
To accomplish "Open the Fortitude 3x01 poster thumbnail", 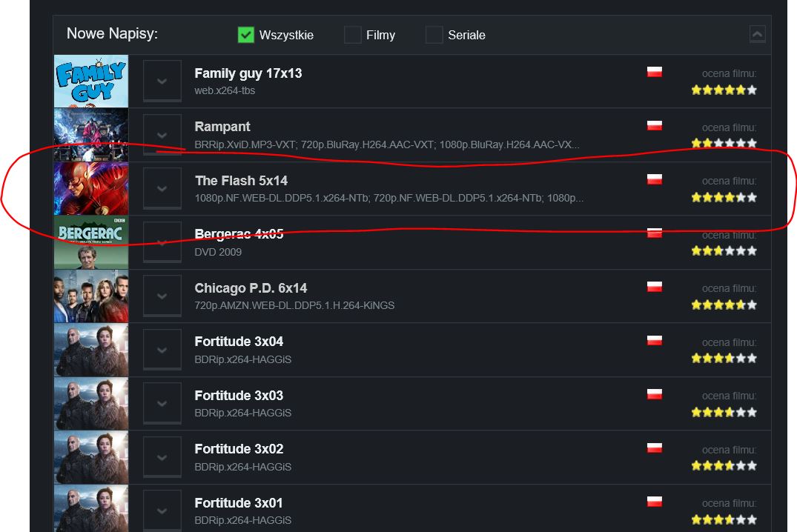I will pos(91,508).
